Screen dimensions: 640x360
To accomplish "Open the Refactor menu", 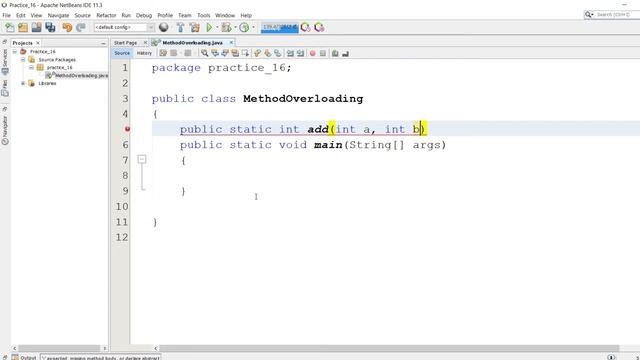I will pos(106,15).
